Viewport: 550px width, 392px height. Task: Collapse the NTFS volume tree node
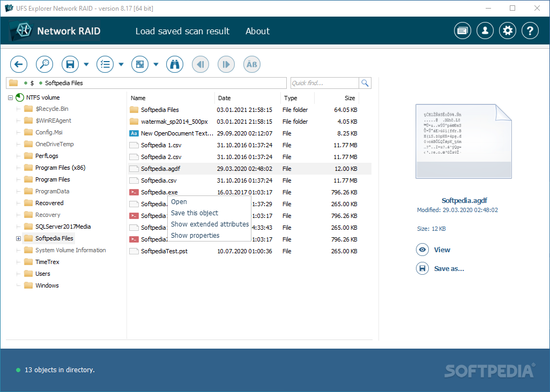click(11, 97)
